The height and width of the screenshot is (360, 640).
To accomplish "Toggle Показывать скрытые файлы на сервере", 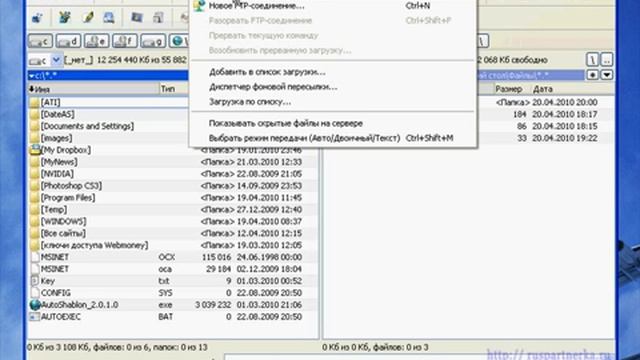I will [333, 123].
